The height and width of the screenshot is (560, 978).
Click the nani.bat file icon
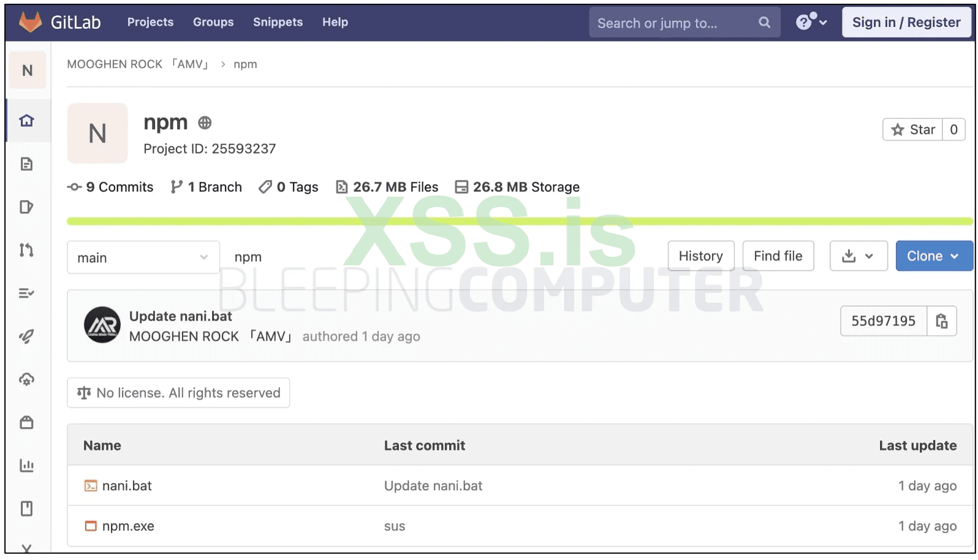[x=91, y=486]
